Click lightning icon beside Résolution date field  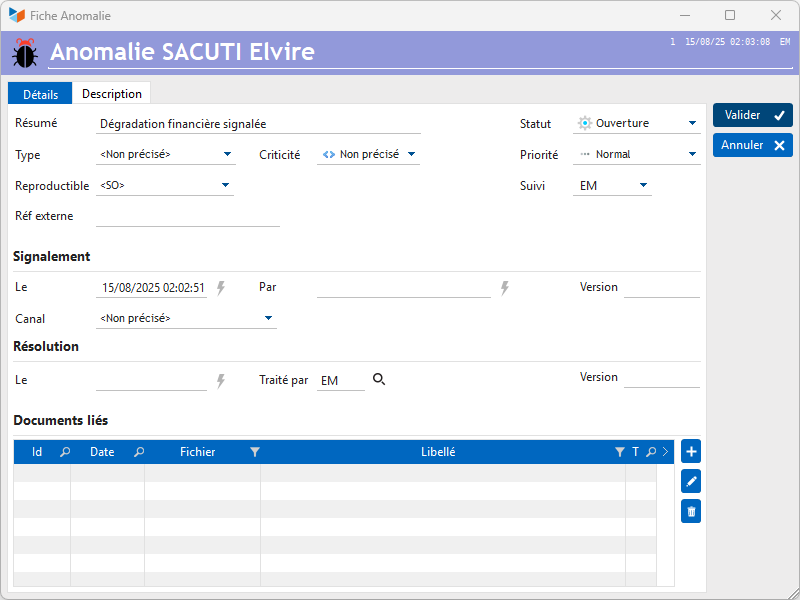click(x=221, y=381)
